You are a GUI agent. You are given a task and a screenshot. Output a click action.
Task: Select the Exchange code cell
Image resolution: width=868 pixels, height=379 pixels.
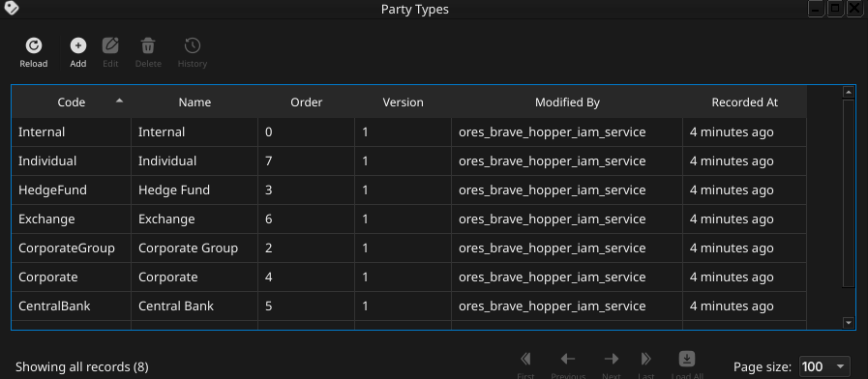[72, 219]
